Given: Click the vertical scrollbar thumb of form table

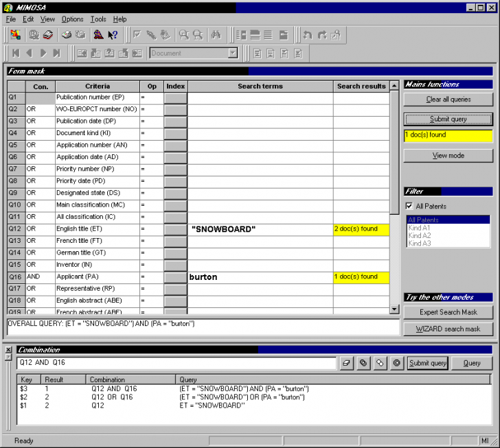Looking at the screenshot, I should (x=394, y=152).
